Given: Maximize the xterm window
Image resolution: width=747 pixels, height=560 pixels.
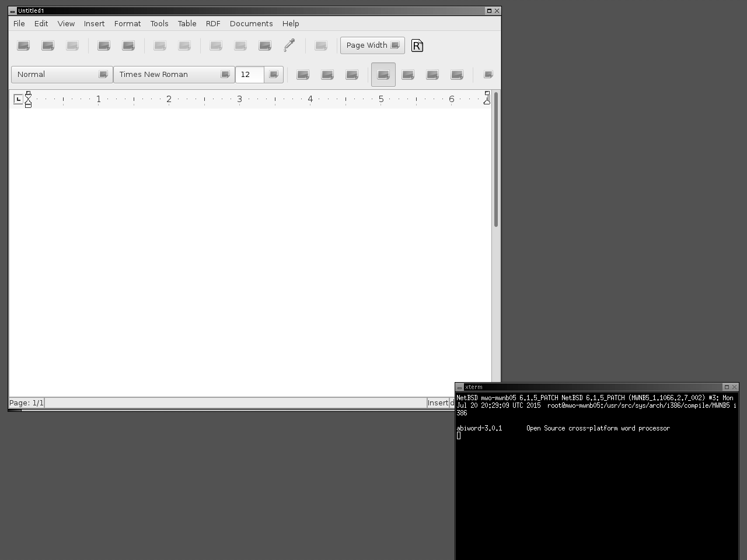Looking at the screenshot, I should (x=727, y=387).
